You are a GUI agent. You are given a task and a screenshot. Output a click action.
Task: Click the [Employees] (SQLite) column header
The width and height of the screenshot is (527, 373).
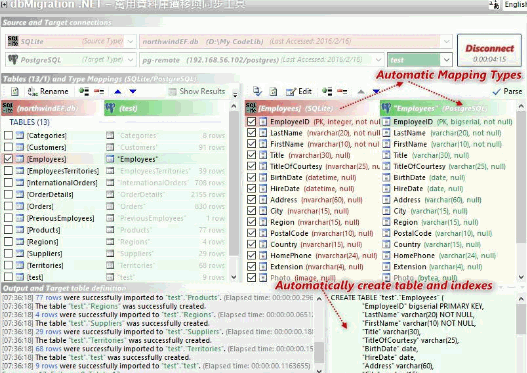click(x=312, y=108)
